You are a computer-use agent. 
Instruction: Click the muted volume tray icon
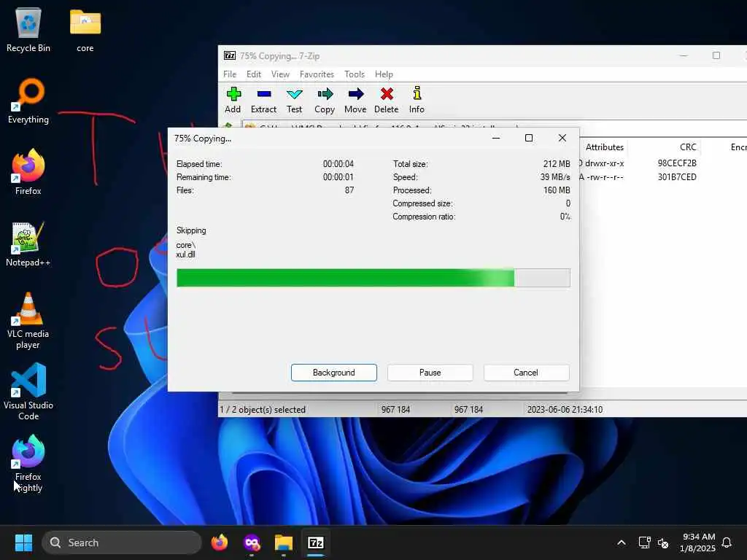[x=662, y=542]
